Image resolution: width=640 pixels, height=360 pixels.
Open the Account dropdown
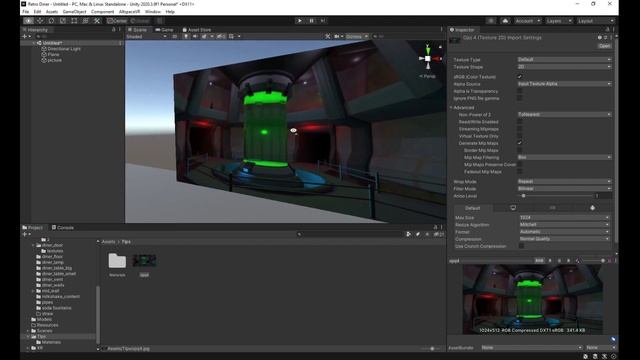pos(527,21)
